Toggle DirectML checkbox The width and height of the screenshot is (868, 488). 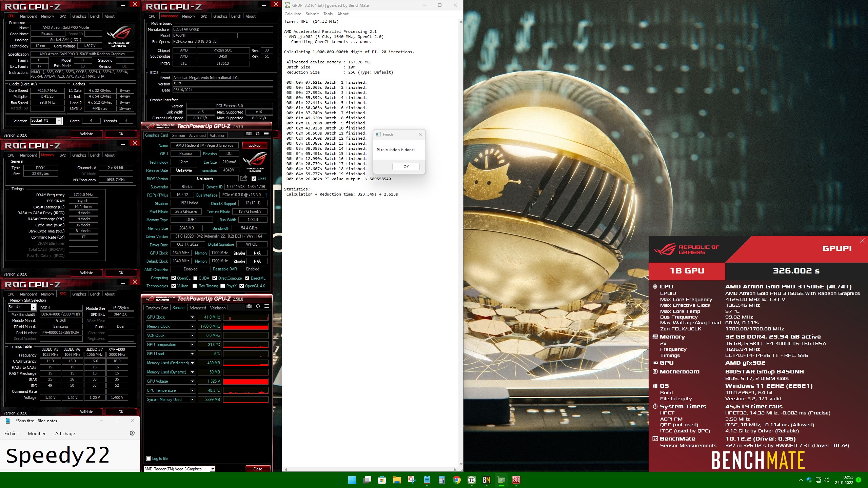pos(247,278)
